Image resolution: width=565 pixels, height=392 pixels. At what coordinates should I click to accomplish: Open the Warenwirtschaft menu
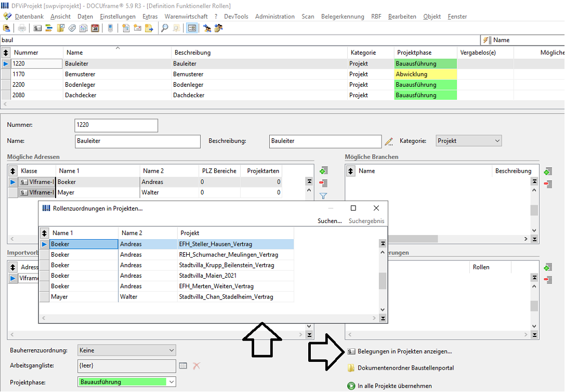(x=186, y=17)
